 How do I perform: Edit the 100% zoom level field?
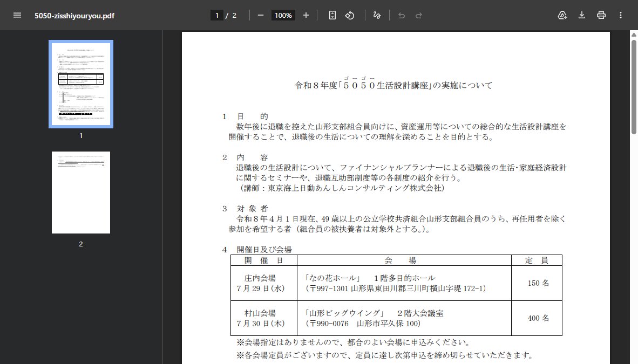pos(283,16)
